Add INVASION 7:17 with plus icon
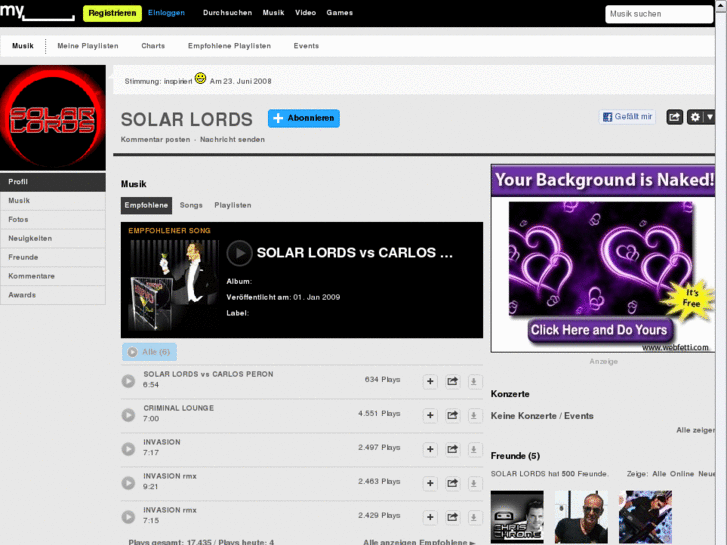 430,449
